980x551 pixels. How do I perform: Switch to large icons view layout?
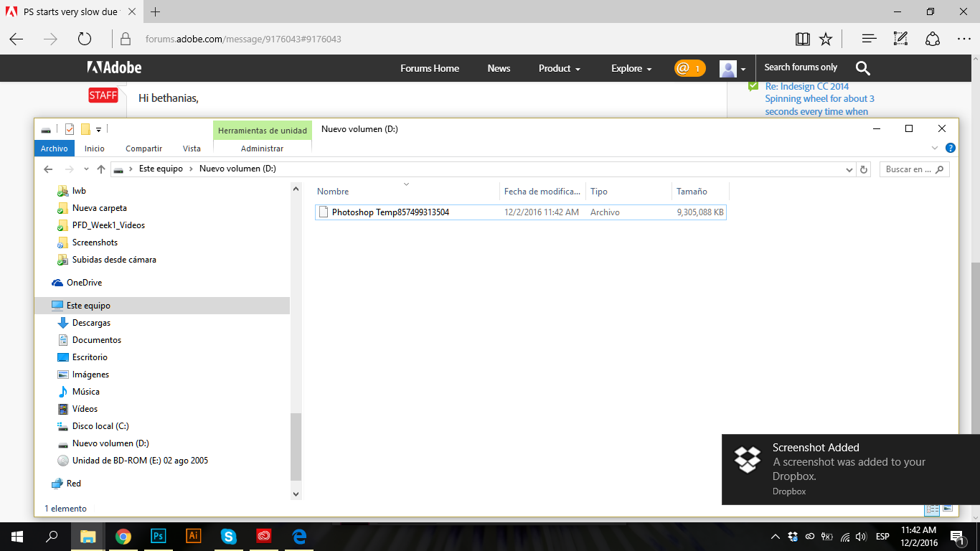[x=948, y=509]
